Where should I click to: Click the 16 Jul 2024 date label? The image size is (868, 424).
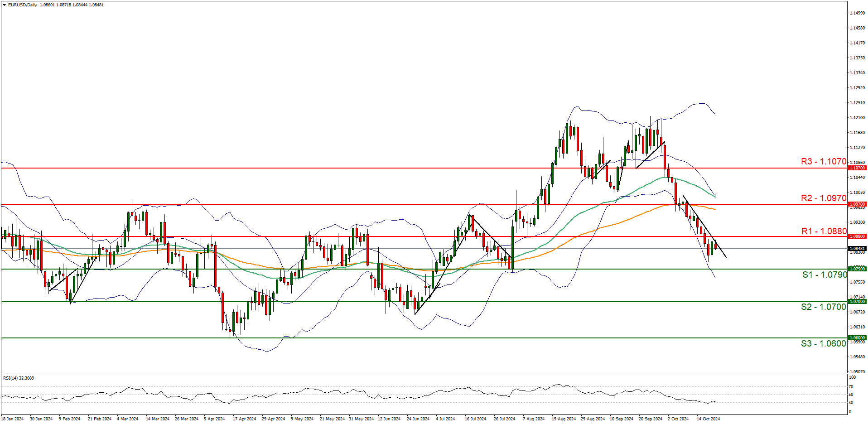tap(475, 419)
